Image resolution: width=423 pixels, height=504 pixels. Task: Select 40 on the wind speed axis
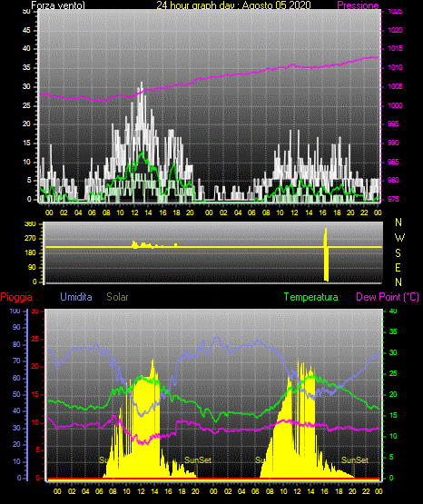tap(26, 48)
